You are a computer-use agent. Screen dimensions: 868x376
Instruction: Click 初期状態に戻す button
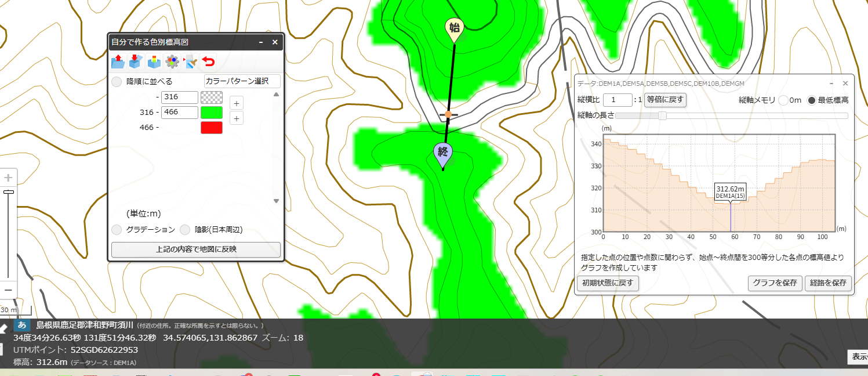[608, 284]
